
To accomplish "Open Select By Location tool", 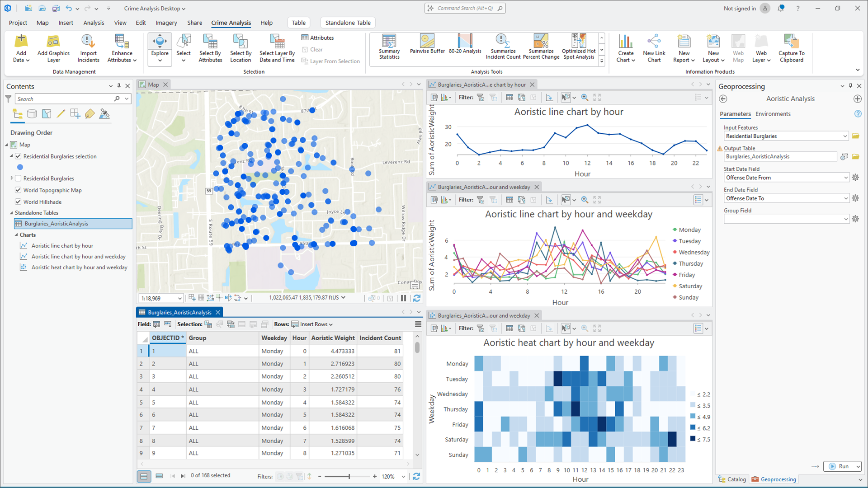I will point(241,48).
